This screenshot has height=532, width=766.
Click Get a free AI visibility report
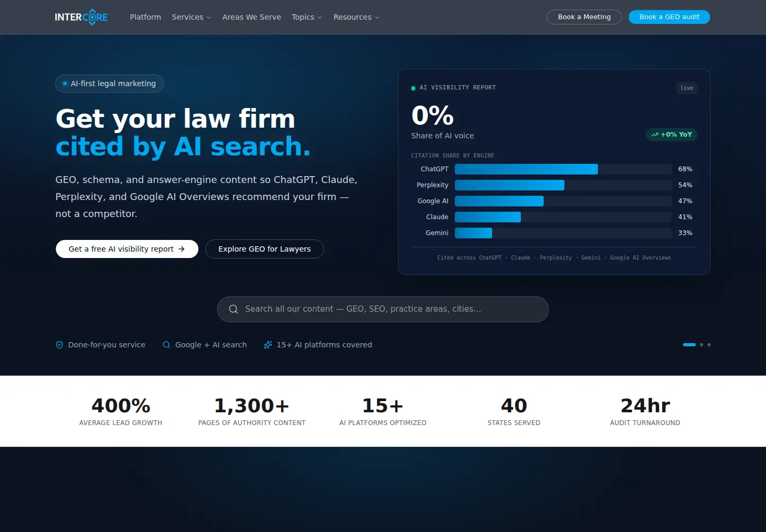127,249
